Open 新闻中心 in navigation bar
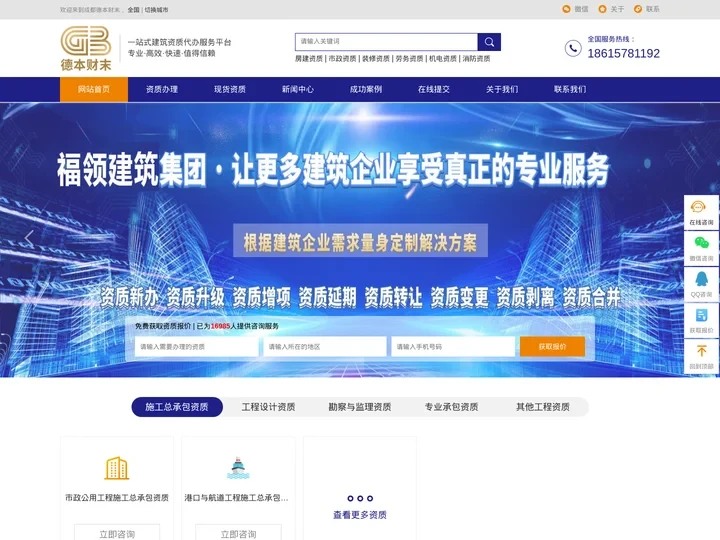Image resolution: width=720 pixels, height=540 pixels. pos(298,89)
